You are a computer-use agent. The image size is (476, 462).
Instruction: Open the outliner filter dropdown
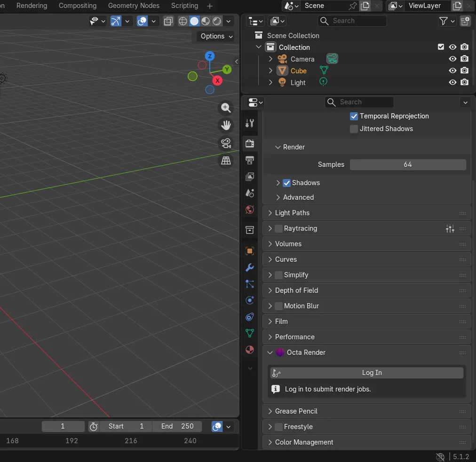coord(447,21)
